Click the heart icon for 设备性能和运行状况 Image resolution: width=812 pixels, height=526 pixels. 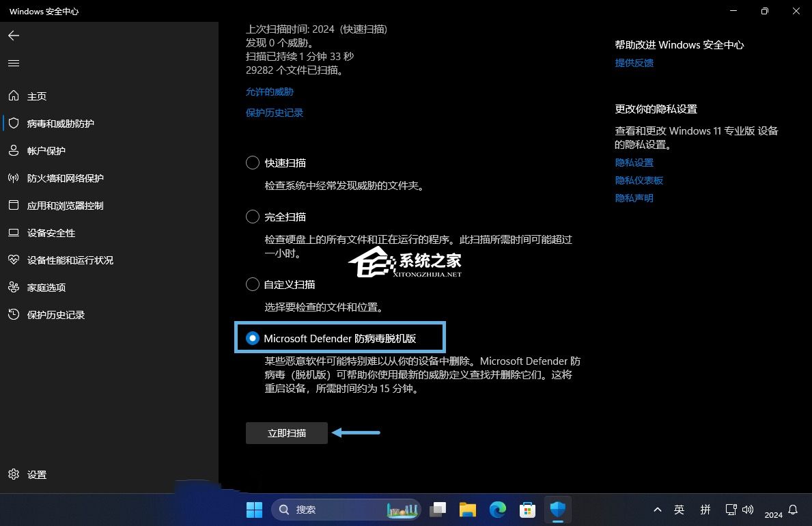pyautogui.click(x=14, y=260)
